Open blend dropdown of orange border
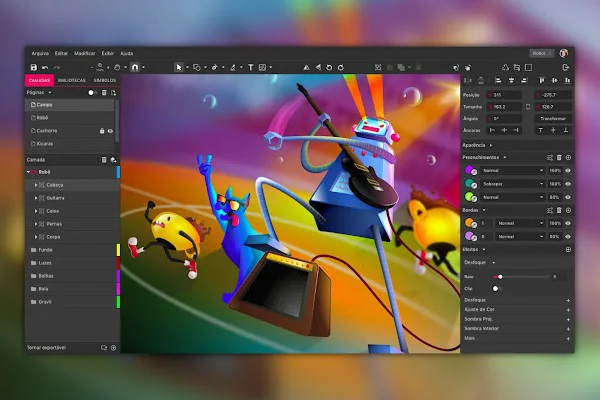The width and height of the screenshot is (600, 400). pyautogui.click(x=520, y=223)
